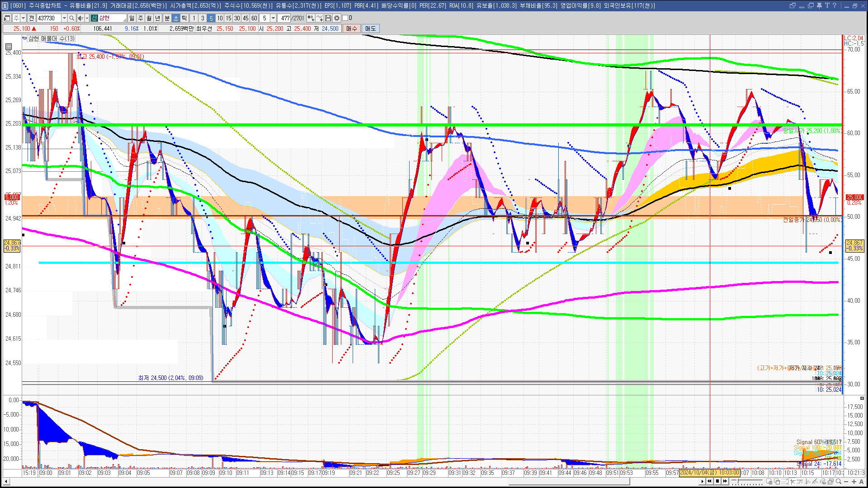Image resolution: width=868 pixels, height=488 pixels.
Task: Click the 매수 buy button
Action: click(352, 28)
